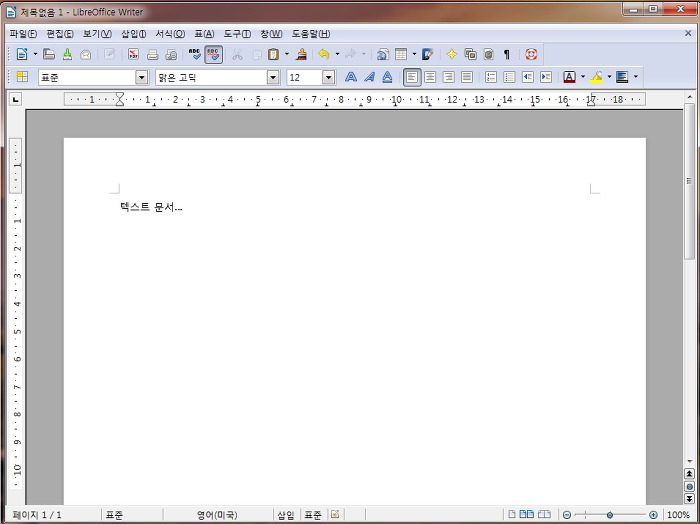Paste with the clipboard icon
This screenshot has height=524, width=700.
point(273,54)
